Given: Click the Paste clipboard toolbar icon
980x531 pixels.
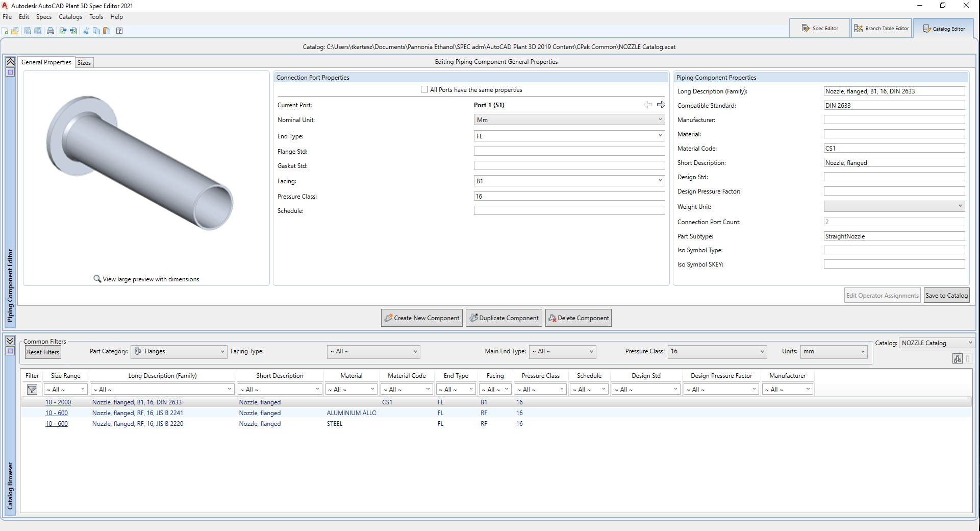Looking at the screenshot, I should (107, 31).
